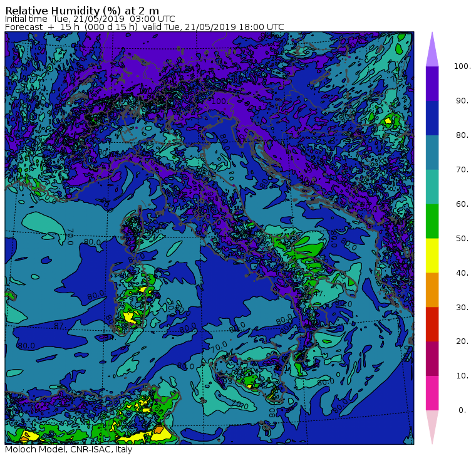
Task: Click the "Initial time Tue, 21/05/2019 03:00 UTC" line
Action: pyautogui.click(x=90, y=19)
